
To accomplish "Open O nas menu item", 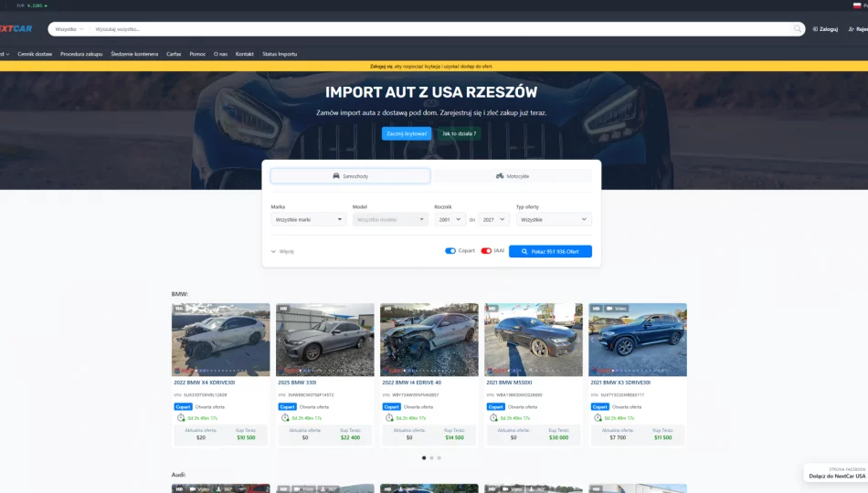I will (220, 54).
